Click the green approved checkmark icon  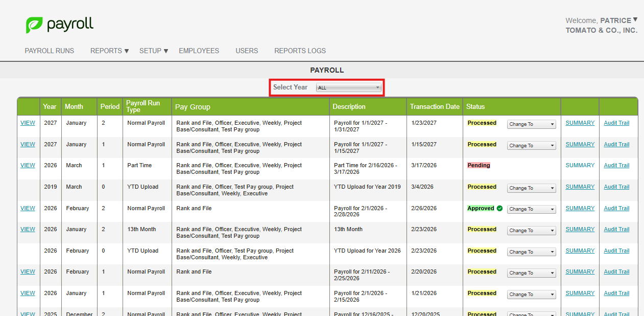499,209
